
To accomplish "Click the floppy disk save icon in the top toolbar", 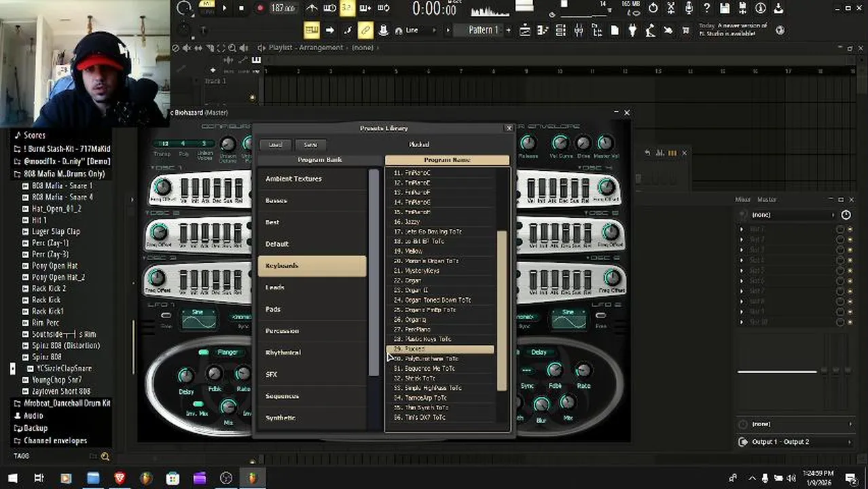I will (725, 8).
